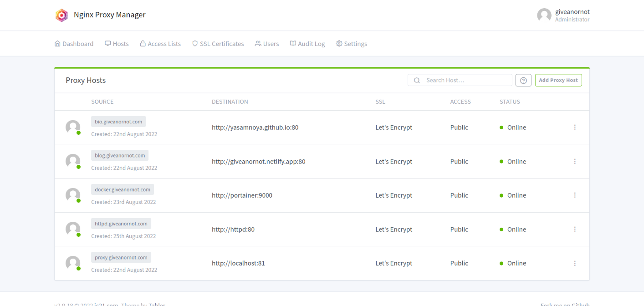Open Access Lists via its lock icon
Image resolution: width=644 pixels, height=306 pixels.
(143, 43)
